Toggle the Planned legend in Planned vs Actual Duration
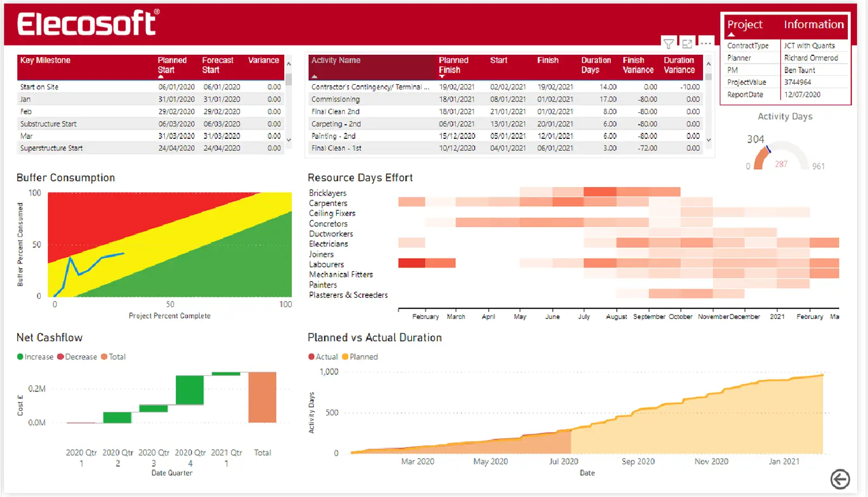Screen dimensions: 868x497 360,356
